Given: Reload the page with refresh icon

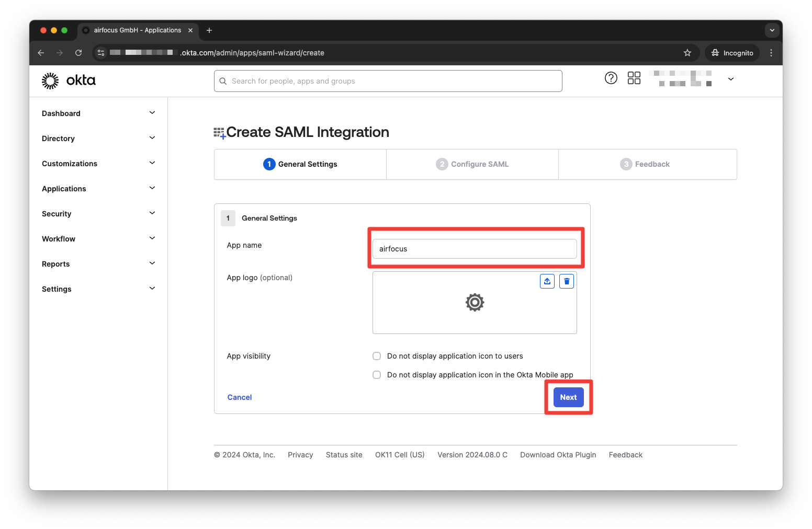Looking at the screenshot, I should pyautogui.click(x=78, y=53).
